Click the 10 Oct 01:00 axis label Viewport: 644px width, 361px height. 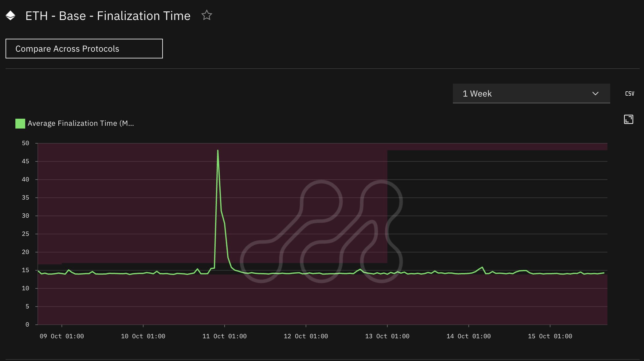(143, 336)
